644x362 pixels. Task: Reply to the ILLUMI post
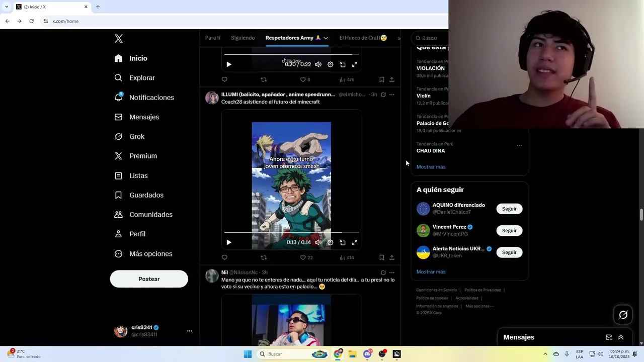tap(224, 257)
